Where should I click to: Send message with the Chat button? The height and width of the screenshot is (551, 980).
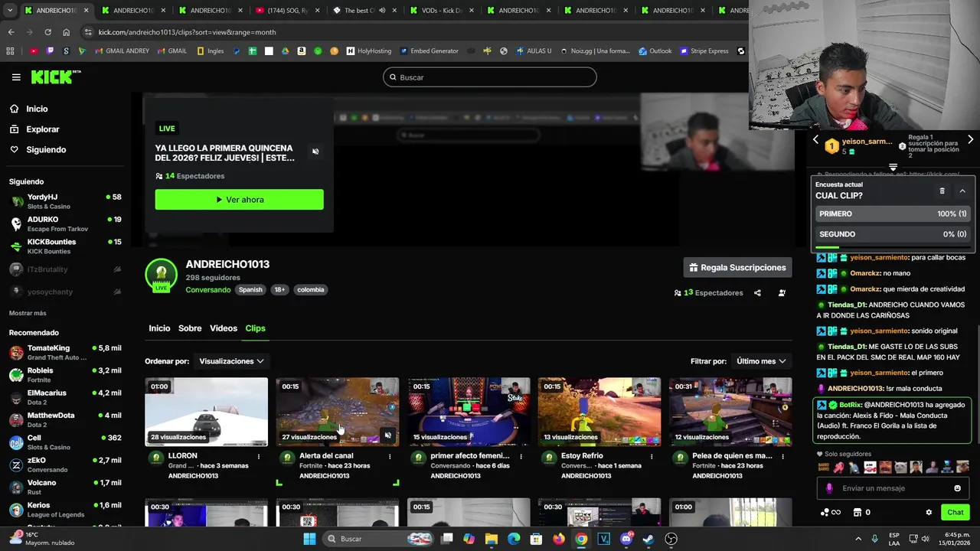coord(955,513)
